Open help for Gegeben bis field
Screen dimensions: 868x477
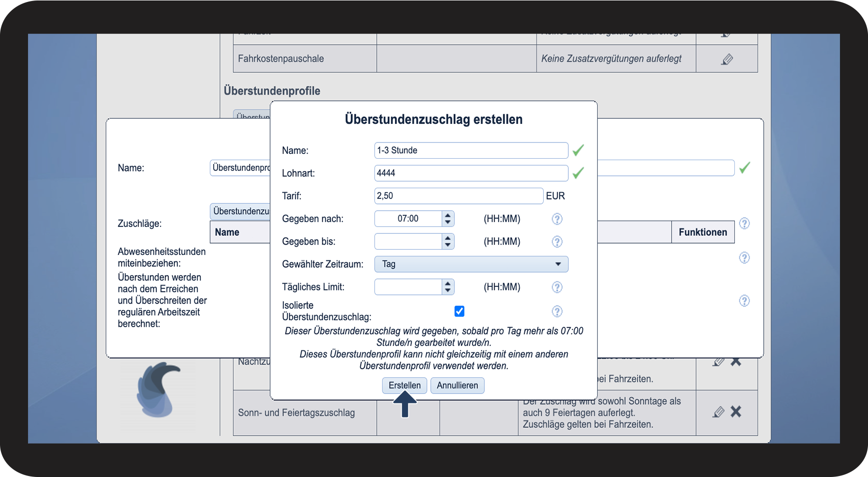coord(557,242)
